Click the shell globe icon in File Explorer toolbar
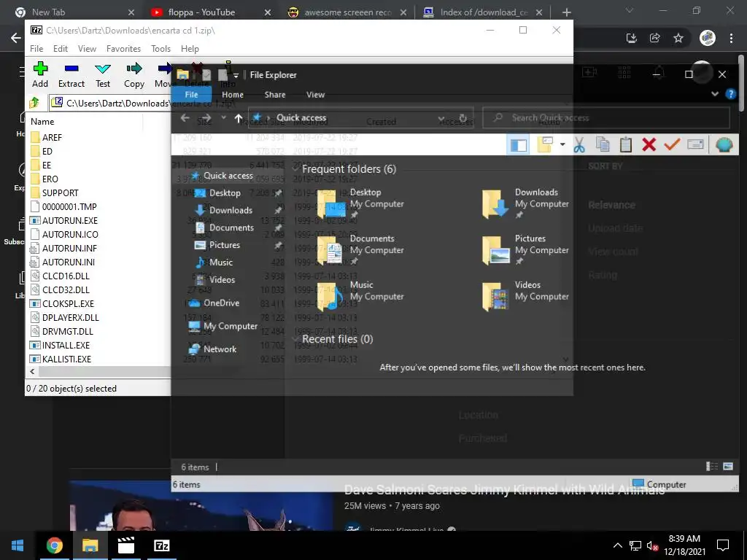Image resolution: width=747 pixels, height=560 pixels. tap(724, 145)
